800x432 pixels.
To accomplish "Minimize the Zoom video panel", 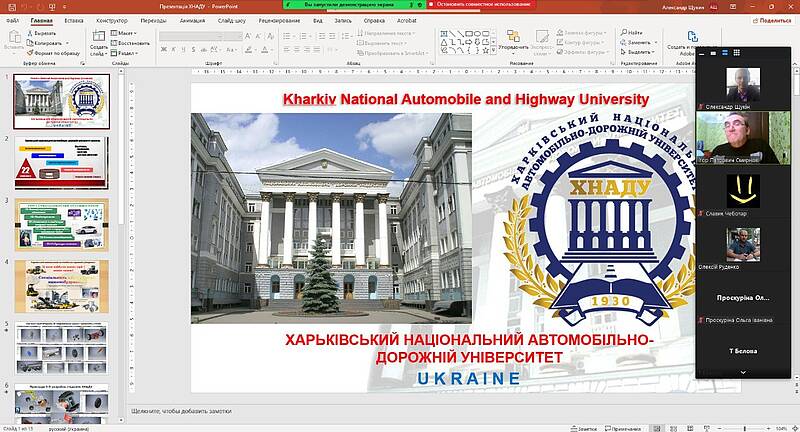I will (702, 53).
